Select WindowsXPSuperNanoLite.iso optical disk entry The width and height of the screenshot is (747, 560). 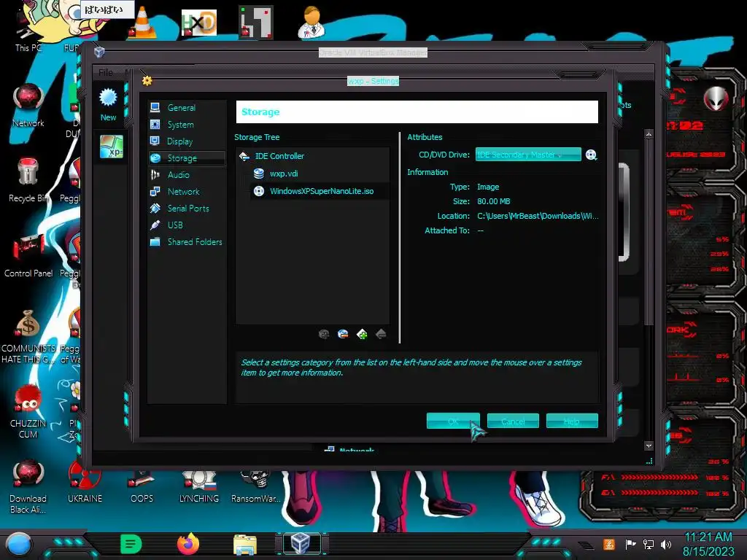320,191
